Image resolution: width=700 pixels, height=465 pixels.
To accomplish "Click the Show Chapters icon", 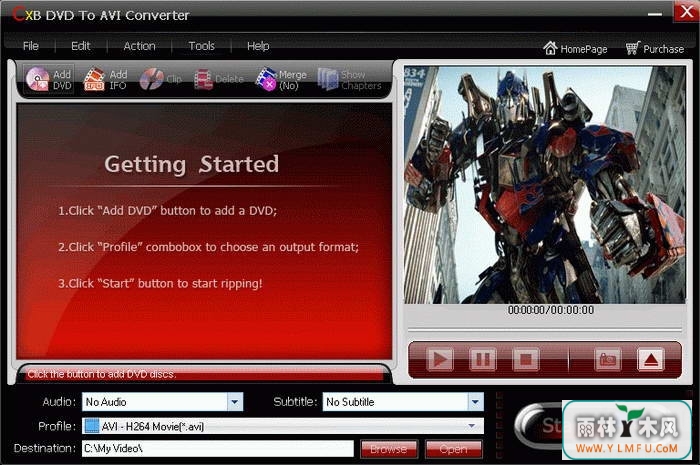I will point(328,79).
